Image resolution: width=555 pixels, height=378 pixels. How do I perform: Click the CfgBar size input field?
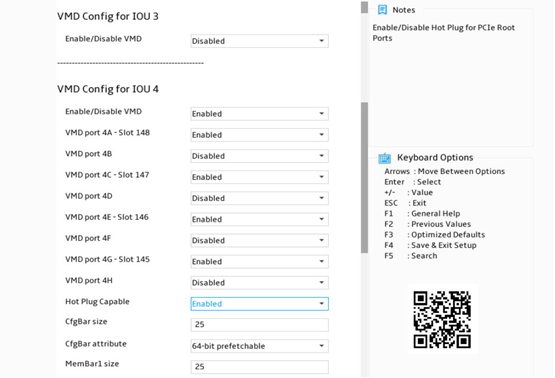point(259,325)
